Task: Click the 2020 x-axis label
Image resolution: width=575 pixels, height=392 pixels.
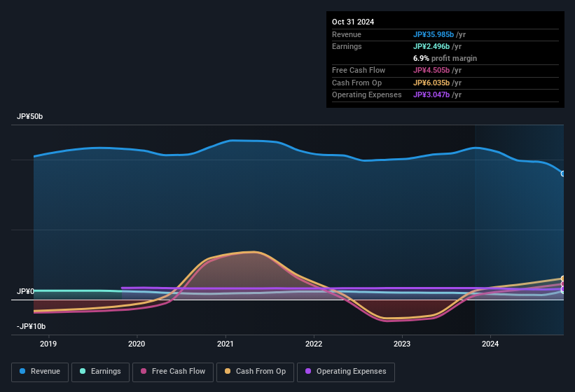Action: pos(137,344)
